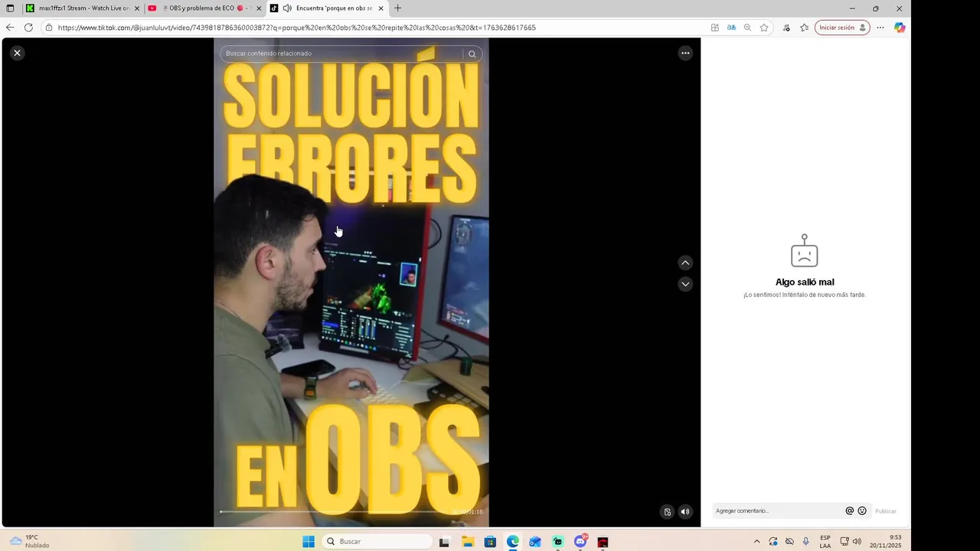Click the sync update icon in system tray
Screen dimensions: 980x551
click(x=773, y=542)
